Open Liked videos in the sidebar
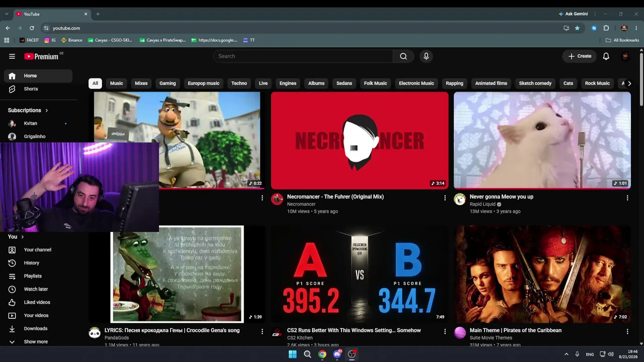This screenshot has height=362, width=644. [x=38, y=302]
